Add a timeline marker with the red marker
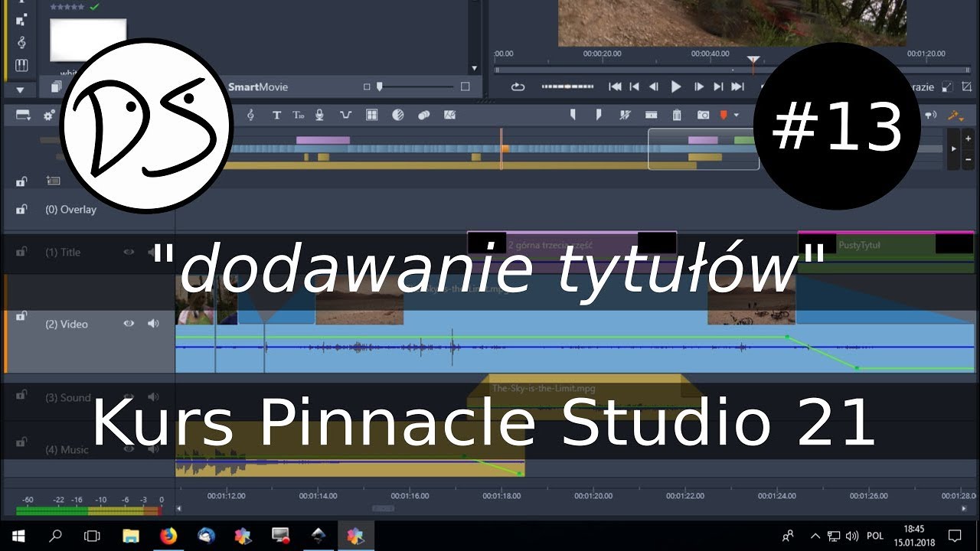 click(724, 116)
